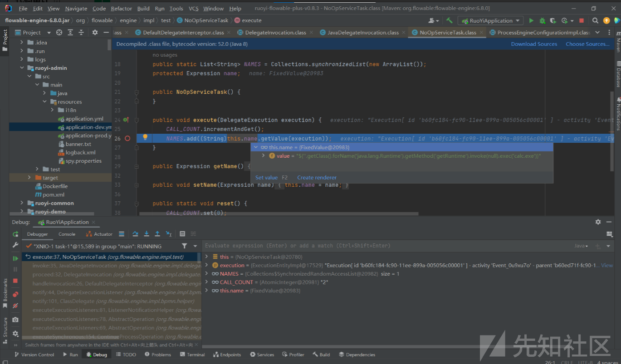Toggle thread filter funnel icon in Frames
This screenshot has width=621, height=364.
click(184, 246)
